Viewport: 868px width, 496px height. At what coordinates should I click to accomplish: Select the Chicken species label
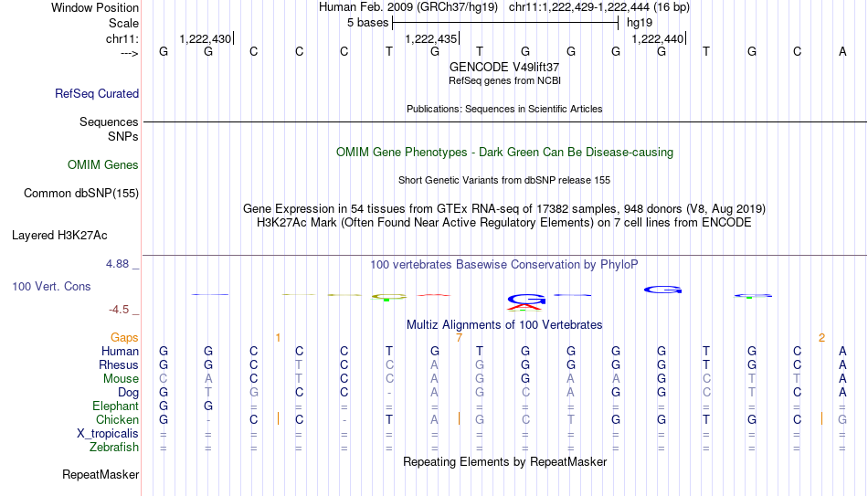coord(117,419)
